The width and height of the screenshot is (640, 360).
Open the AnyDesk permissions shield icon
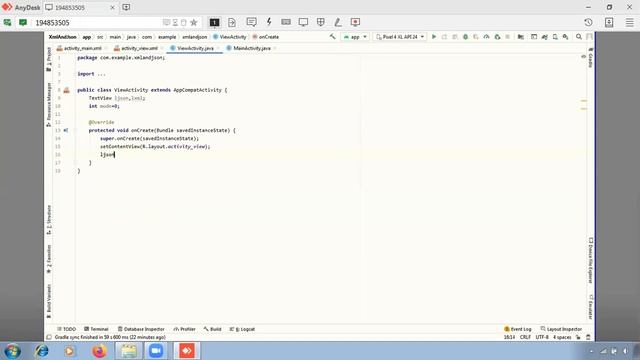click(x=321, y=22)
